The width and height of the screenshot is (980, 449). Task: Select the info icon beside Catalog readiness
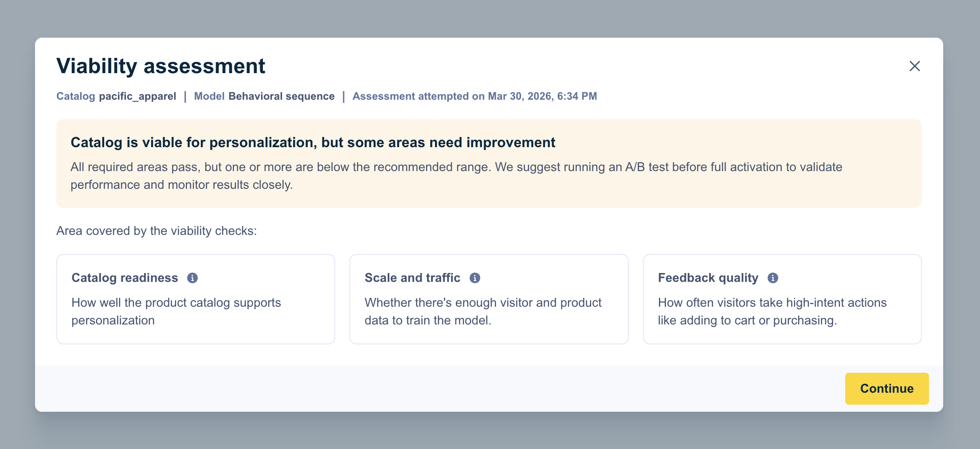[x=192, y=278]
